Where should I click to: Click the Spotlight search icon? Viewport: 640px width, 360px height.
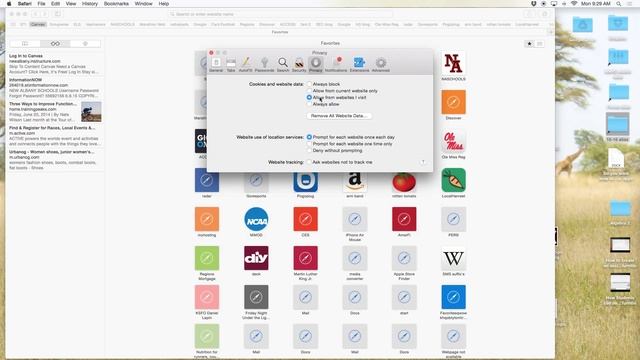(x=619, y=4)
